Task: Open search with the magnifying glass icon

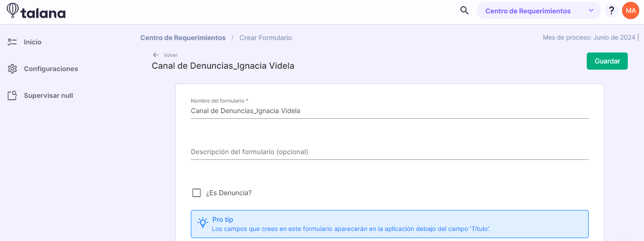Action: [x=464, y=10]
